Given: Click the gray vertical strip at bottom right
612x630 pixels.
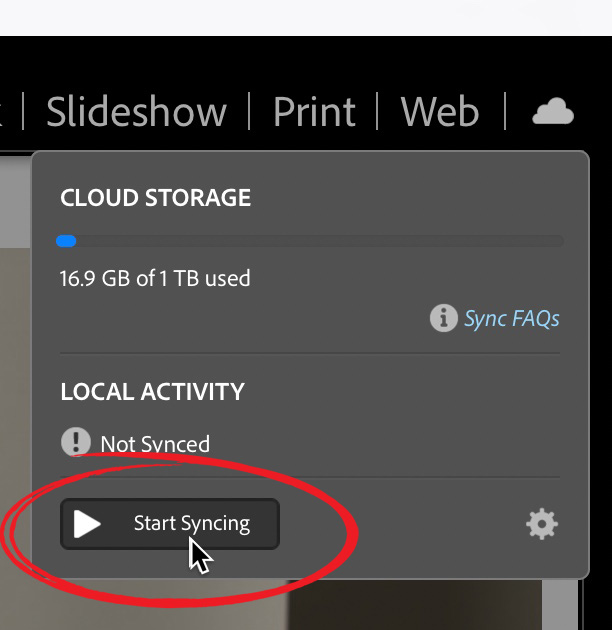Looking at the screenshot, I should click(560, 605).
